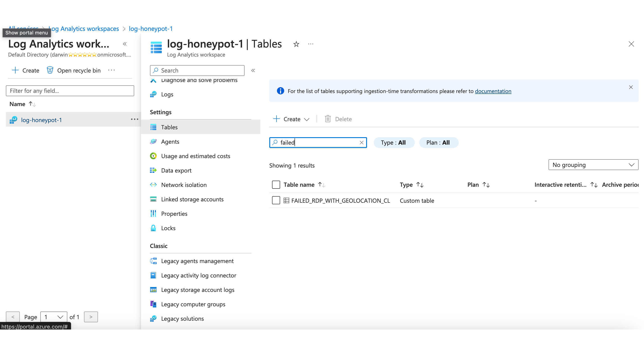Screen dimensions: 644x350
Task: Sort the table by the Type column
Action: [420, 185]
